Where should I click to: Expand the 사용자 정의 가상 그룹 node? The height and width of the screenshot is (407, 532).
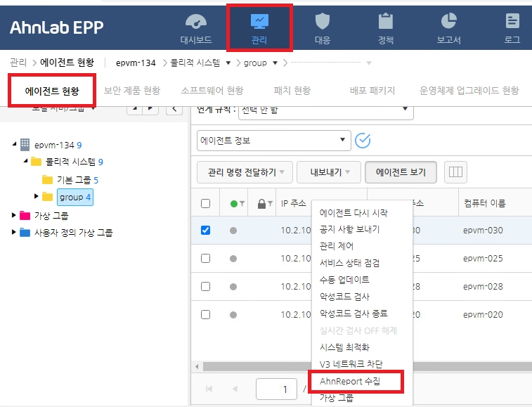(x=13, y=232)
